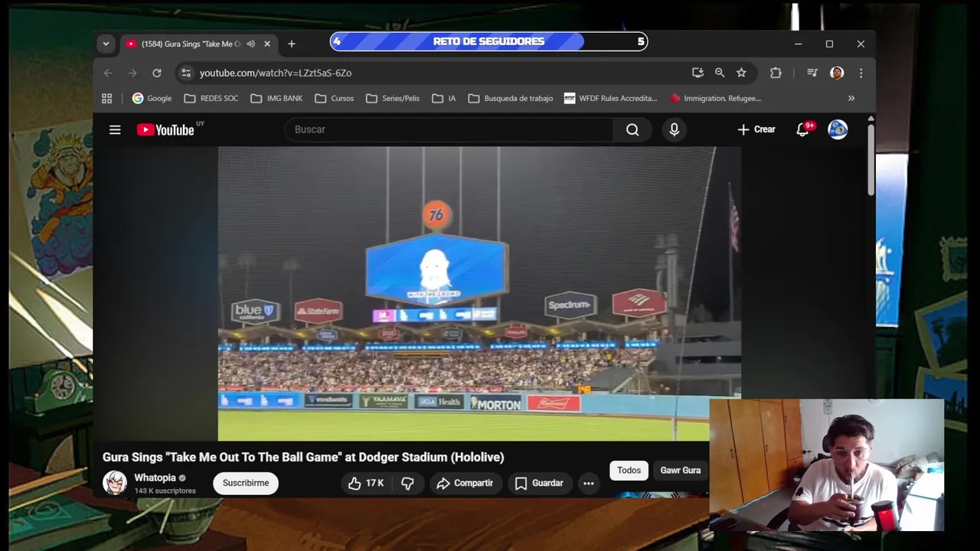Screen dimensions: 980x551
Task: Like the video (17 K)
Action: coord(365,483)
